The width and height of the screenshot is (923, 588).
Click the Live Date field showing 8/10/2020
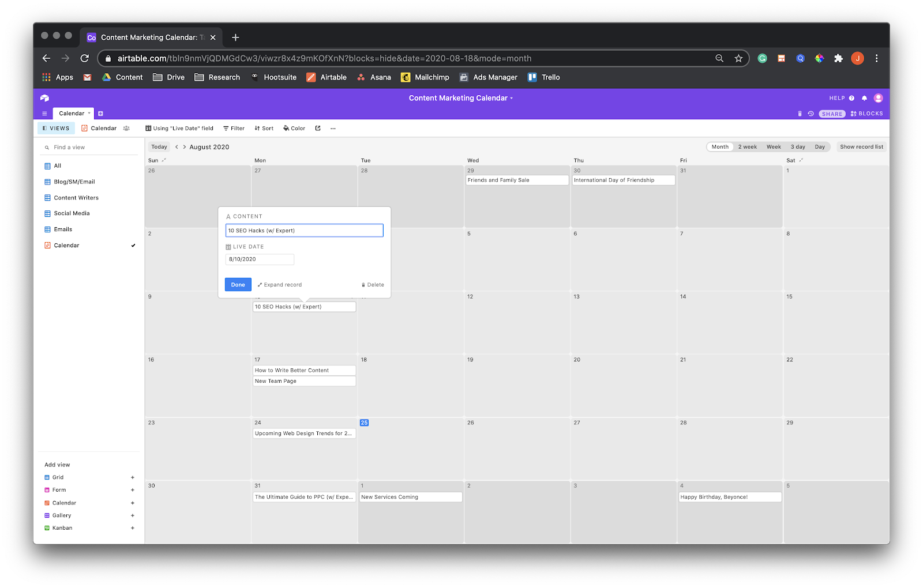click(260, 259)
